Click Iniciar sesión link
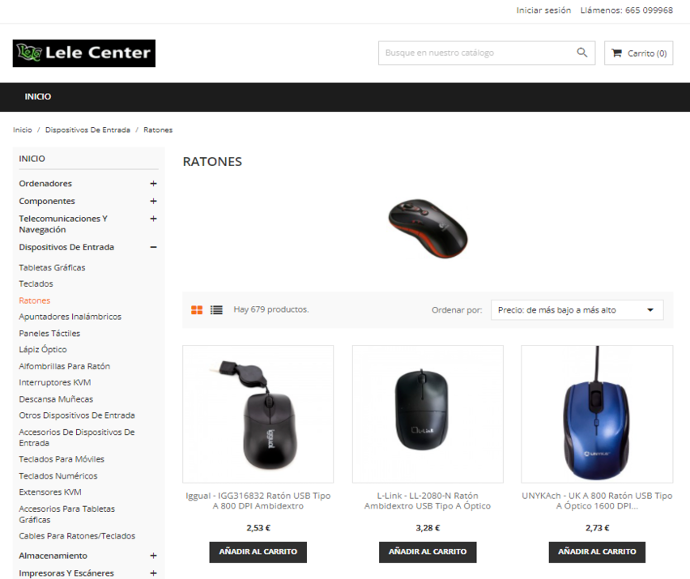Viewport: 690px width, 579px height. [x=543, y=10]
